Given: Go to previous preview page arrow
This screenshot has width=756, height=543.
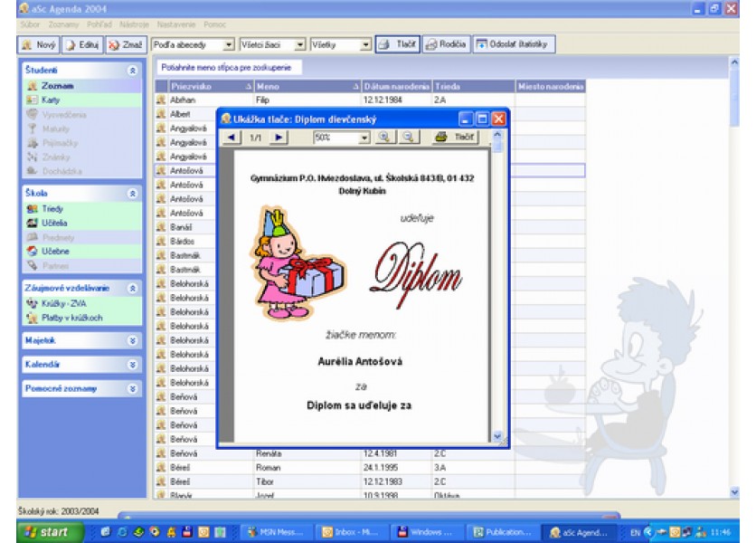Looking at the screenshot, I should (x=232, y=138).
